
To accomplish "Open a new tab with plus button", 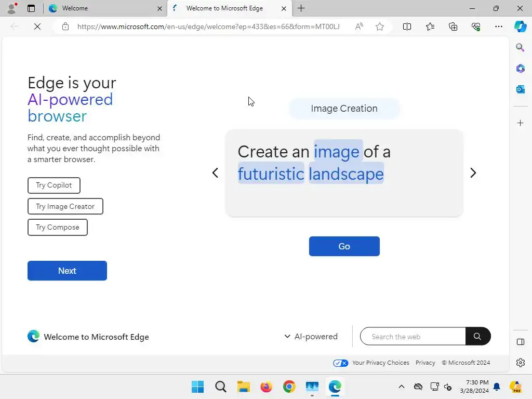I will click(x=301, y=8).
